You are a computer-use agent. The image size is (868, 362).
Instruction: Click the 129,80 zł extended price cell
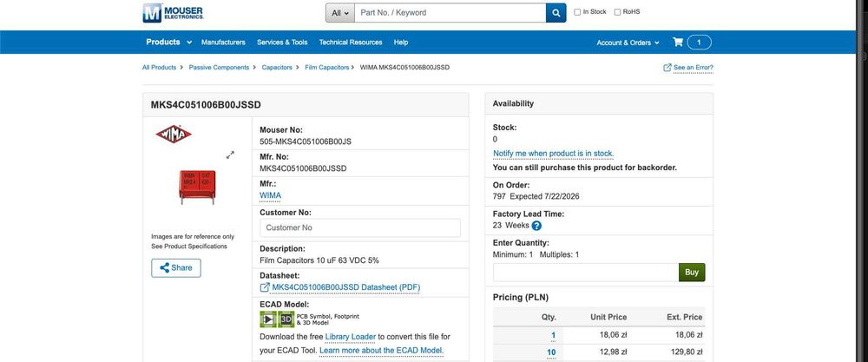coord(687,352)
